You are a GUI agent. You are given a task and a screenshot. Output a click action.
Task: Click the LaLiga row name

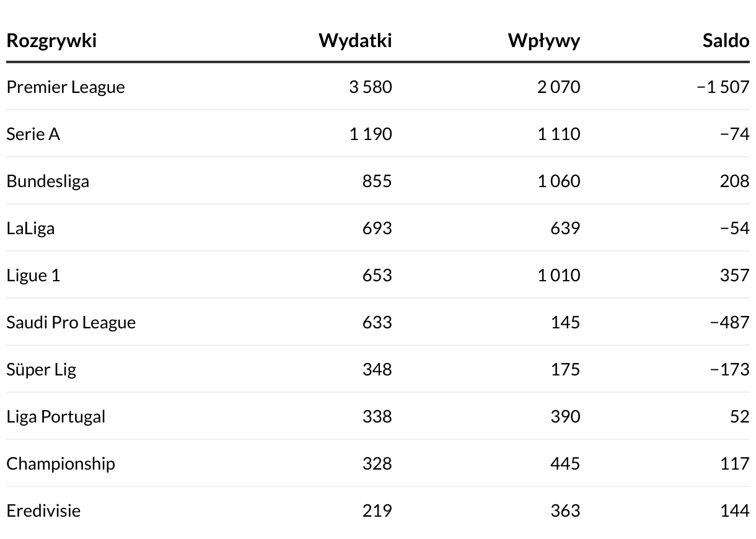30,228
